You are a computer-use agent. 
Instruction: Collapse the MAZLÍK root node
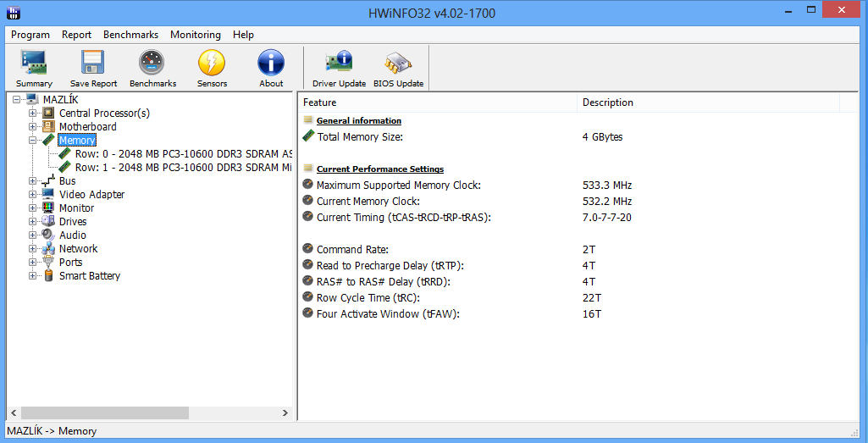point(16,100)
